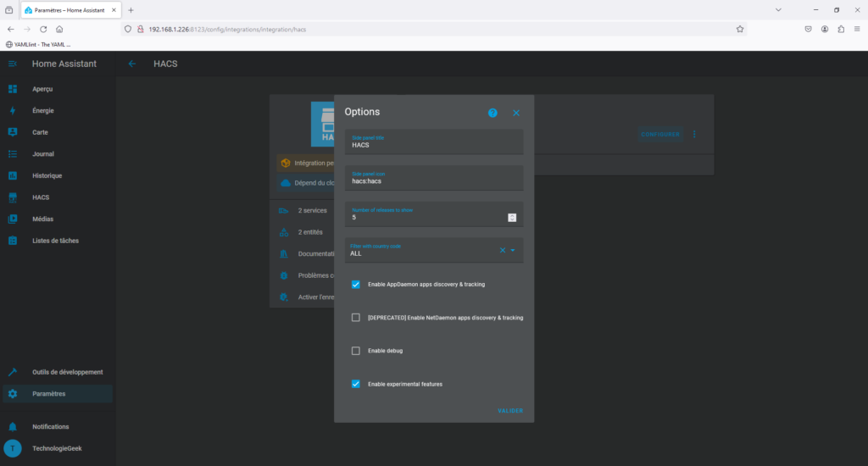Image resolution: width=868 pixels, height=466 pixels.
Task: Clear the country code filter
Action: point(503,250)
